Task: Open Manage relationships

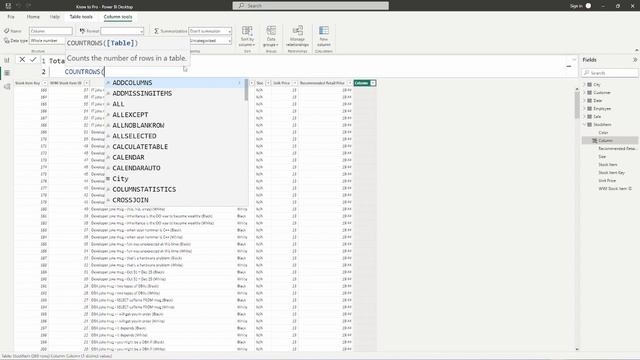Action: [297, 36]
